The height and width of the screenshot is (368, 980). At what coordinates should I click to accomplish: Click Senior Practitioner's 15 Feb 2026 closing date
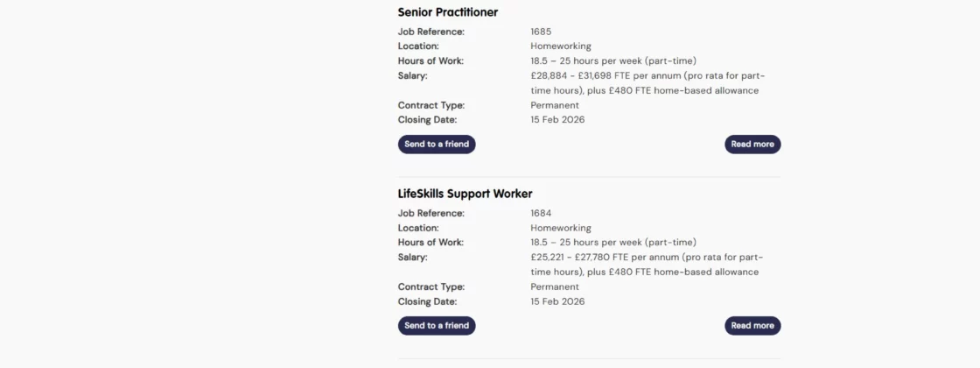click(x=557, y=120)
